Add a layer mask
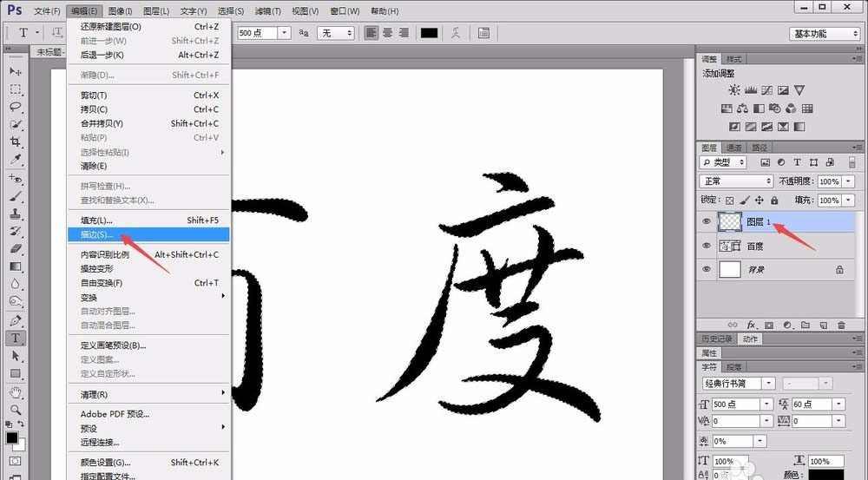 click(x=769, y=325)
